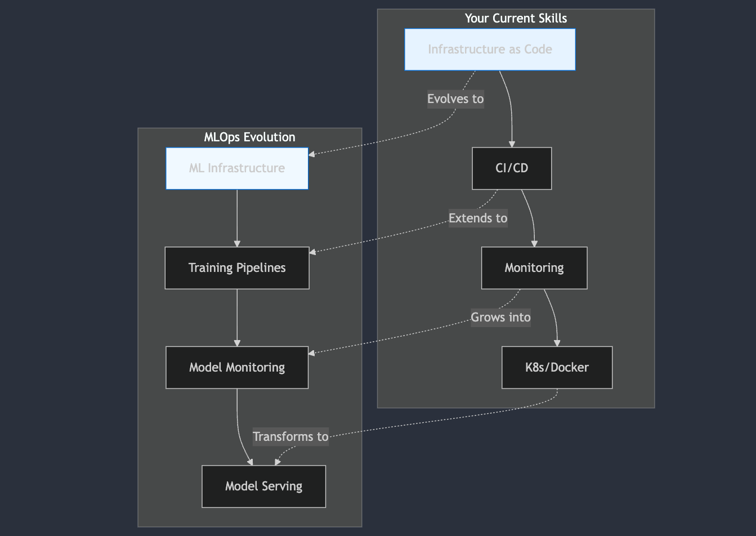This screenshot has height=536, width=756.
Task: Select the Monitoring node
Action: pyautogui.click(x=534, y=267)
